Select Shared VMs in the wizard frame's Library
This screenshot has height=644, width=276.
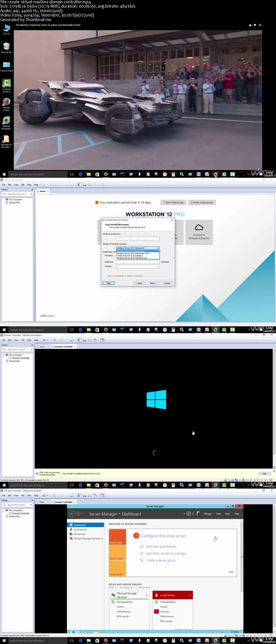click(x=14, y=203)
